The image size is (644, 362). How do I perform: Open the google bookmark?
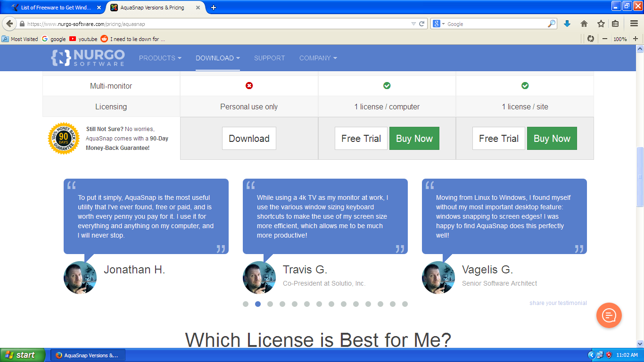54,39
